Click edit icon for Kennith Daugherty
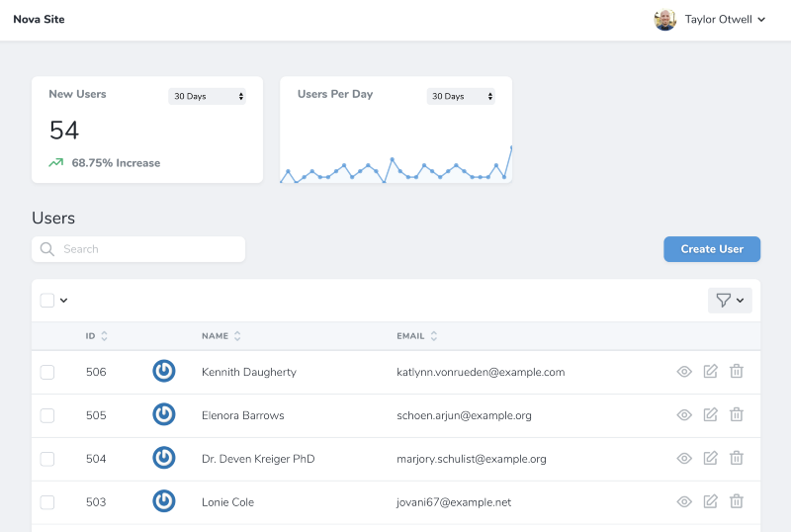Image resolution: width=791 pixels, height=532 pixels. (x=710, y=372)
